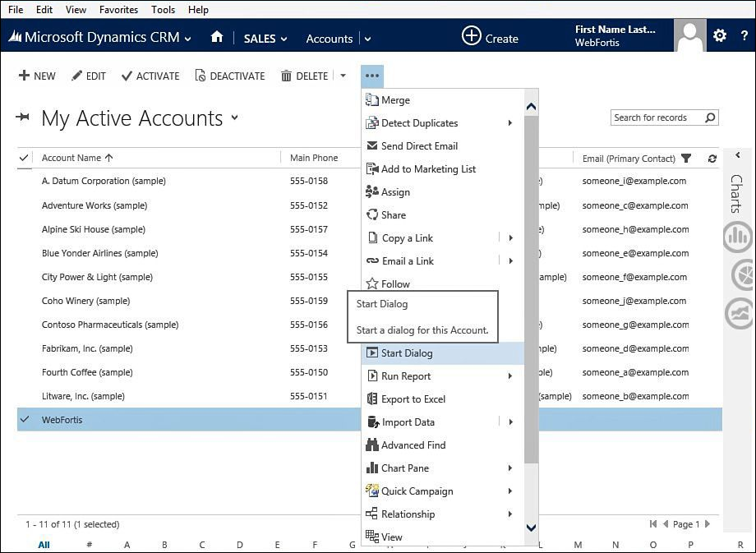Viewport: 756px width, 553px height.
Task: Expand the Microsoft Dynamics CRM navigation dropdown
Action: pos(188,39)
